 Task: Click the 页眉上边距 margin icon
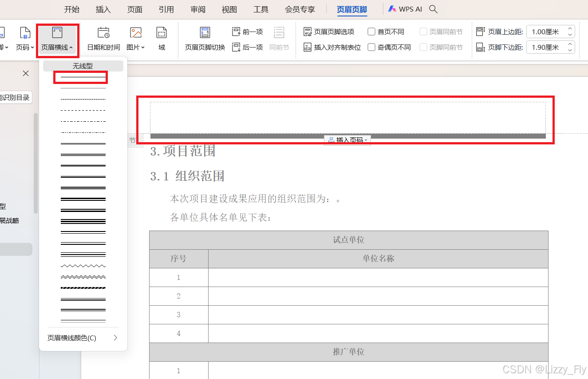pyautogui.click(x=480, y=32)
